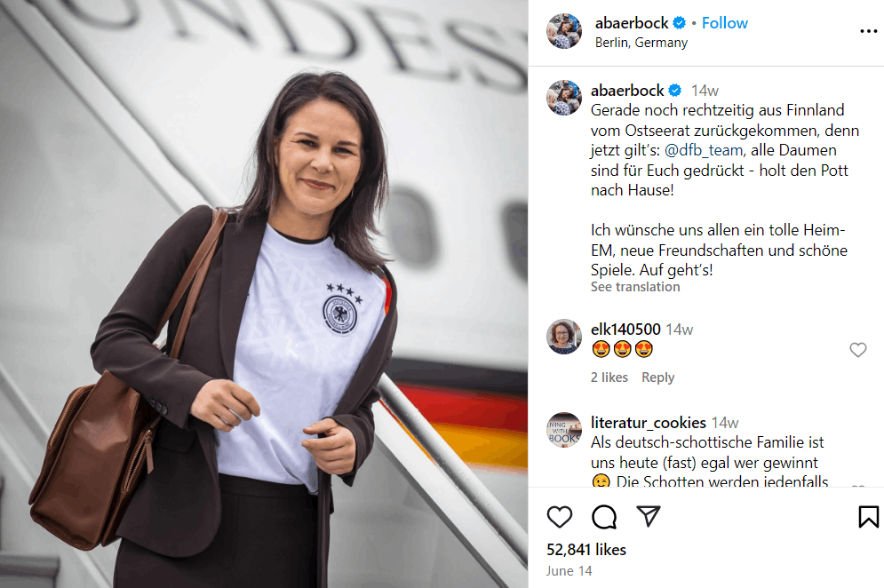Reply to elk140500's comment

657,377
